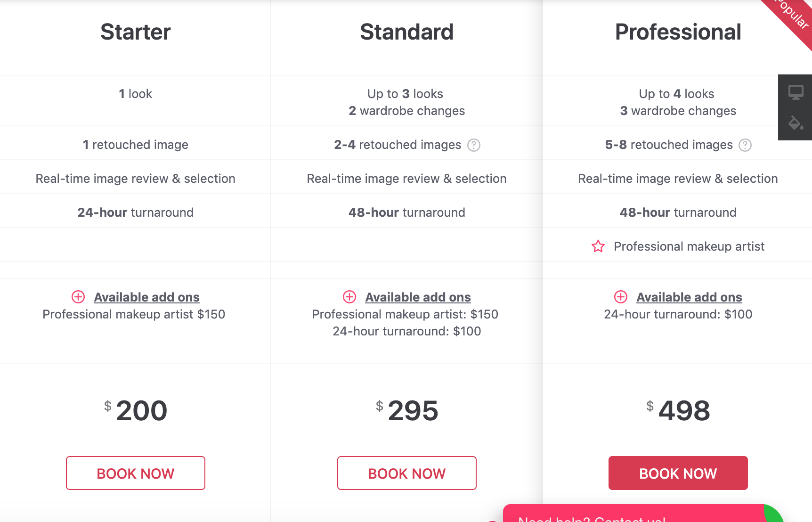
Task: Click the desktop monitor icon in side panel
Action: pos(796,92)
